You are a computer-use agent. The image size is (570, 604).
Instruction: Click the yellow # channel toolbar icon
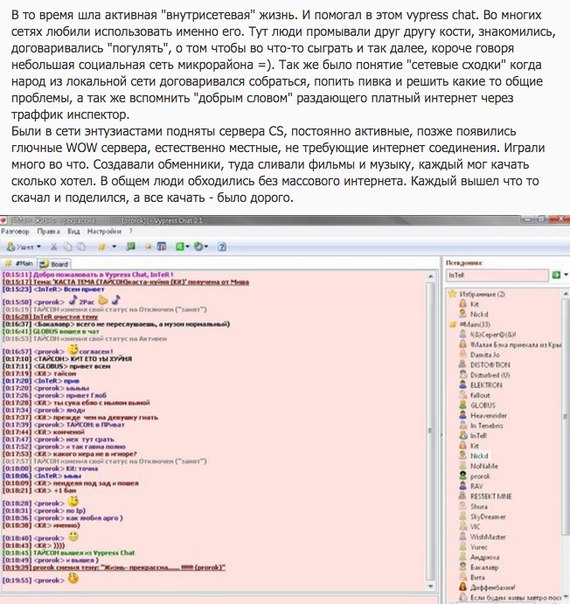click(102, 247)
